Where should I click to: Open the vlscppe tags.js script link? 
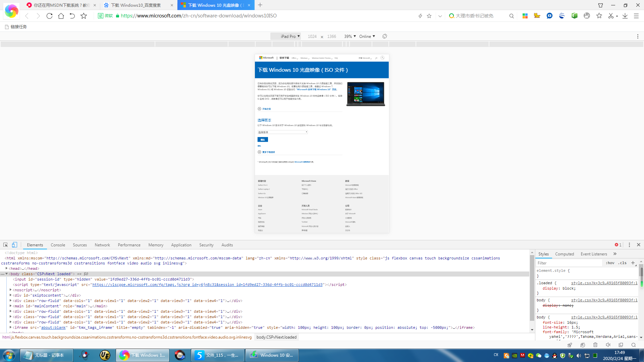[207, 285]
